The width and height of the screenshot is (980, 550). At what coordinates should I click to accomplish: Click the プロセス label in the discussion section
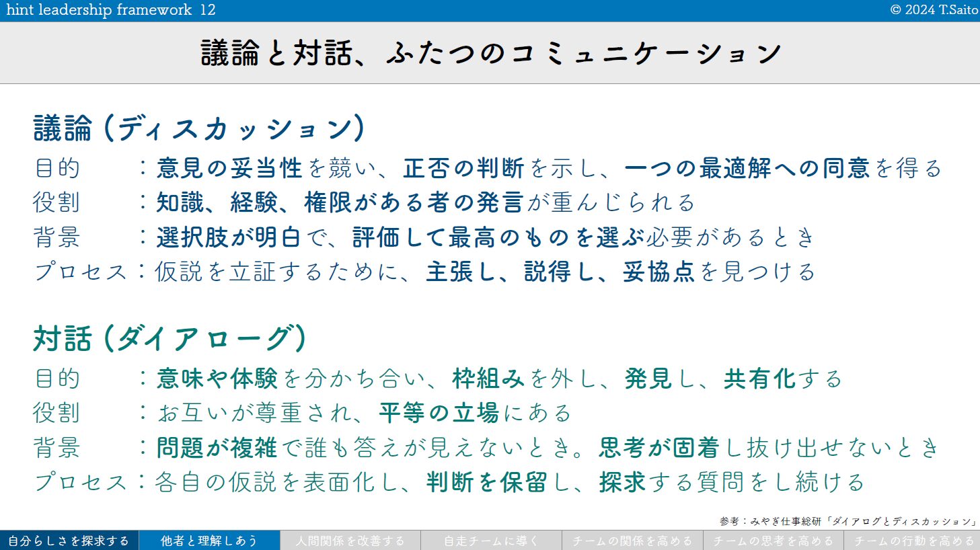pyautogui.click(x=81, y=272)
